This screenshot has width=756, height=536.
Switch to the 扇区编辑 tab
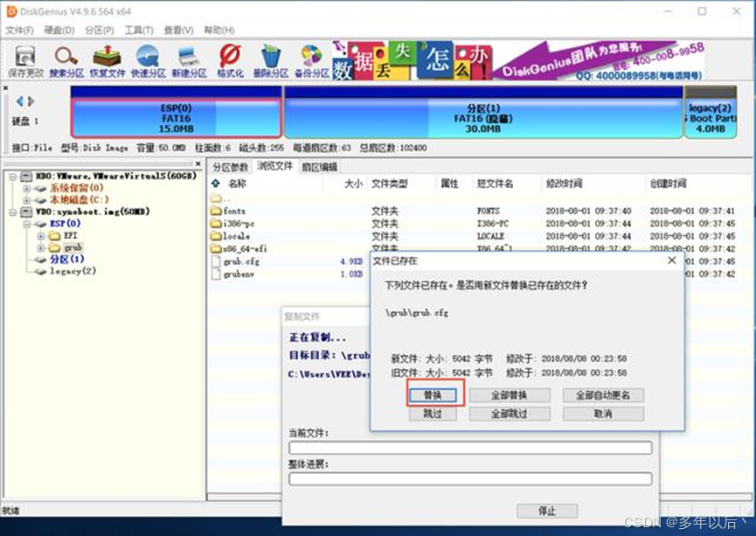(319, 167)
